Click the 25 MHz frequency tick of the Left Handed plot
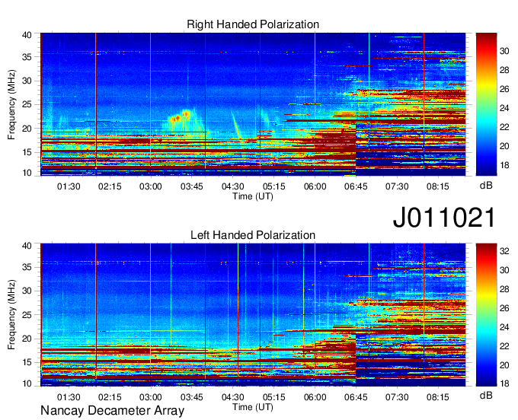The image size is (518, 420). [27, 315]
